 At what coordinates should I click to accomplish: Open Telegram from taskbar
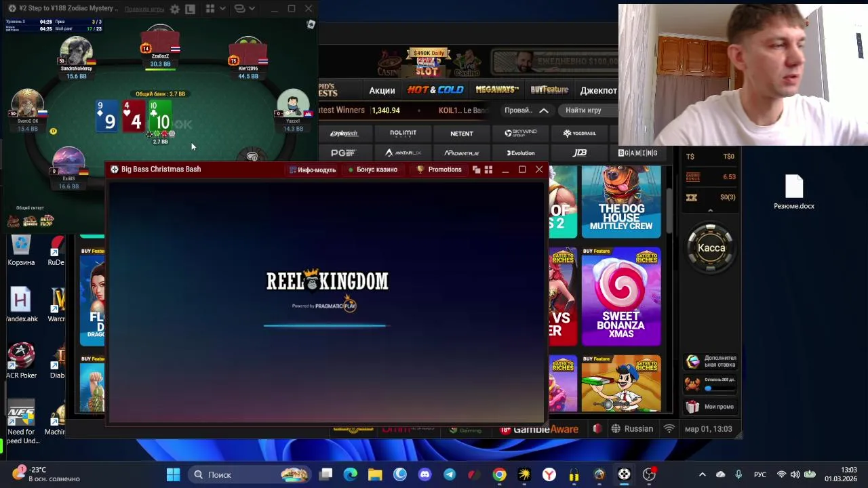[450, 474]
